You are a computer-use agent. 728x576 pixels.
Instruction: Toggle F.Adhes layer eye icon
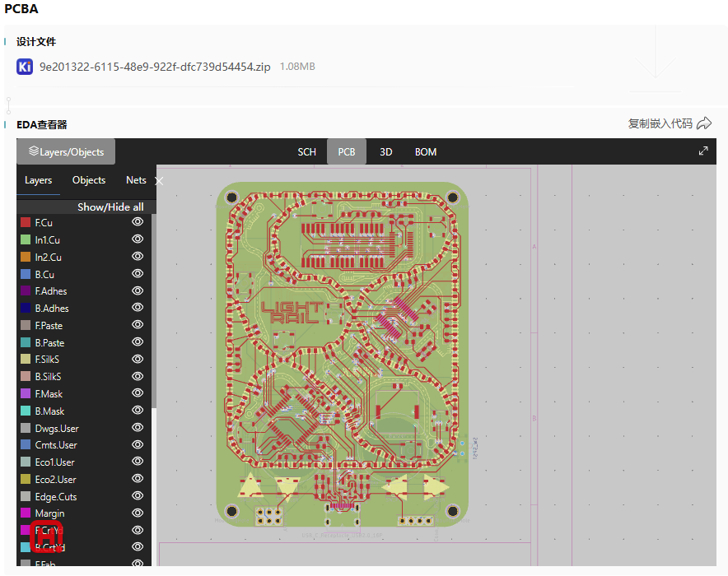point(138,290)
